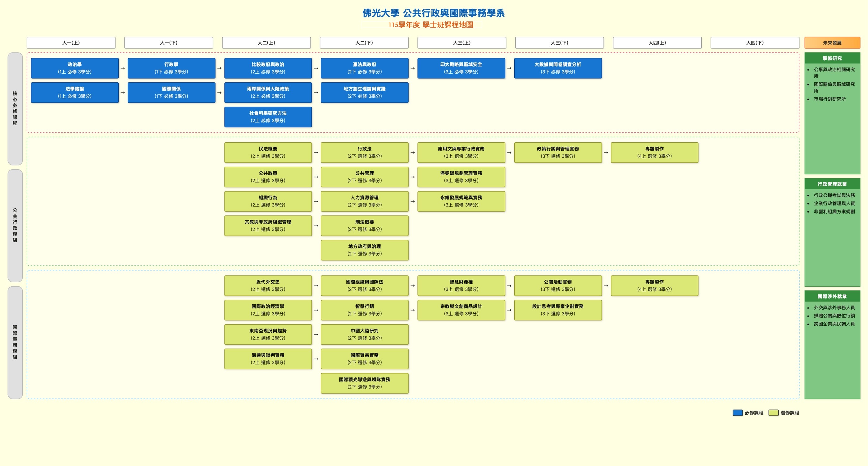Image resolution: width=868 pixels, height=466 pixels.
Task: Click the 比較政府與政治 course block
Action: coord(268,68)
